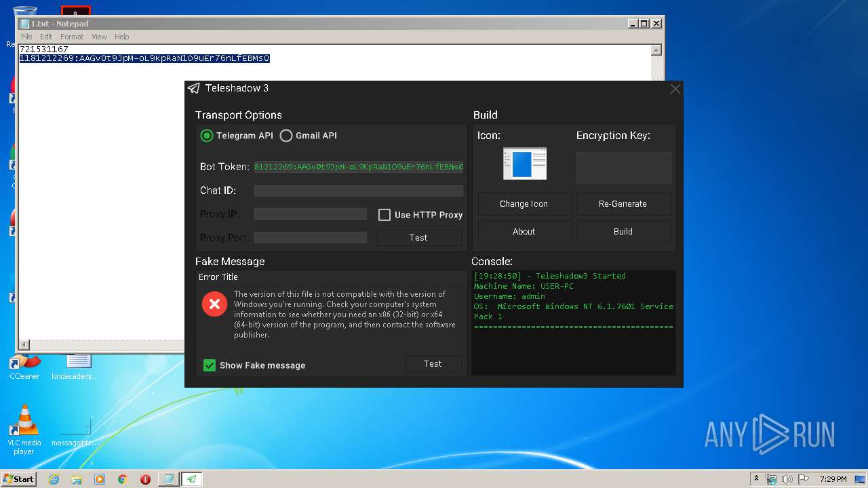Click the Action Center flag tray icon
Image resolution: width=868 pixels, height=488 pixels.
click(802, 479)
